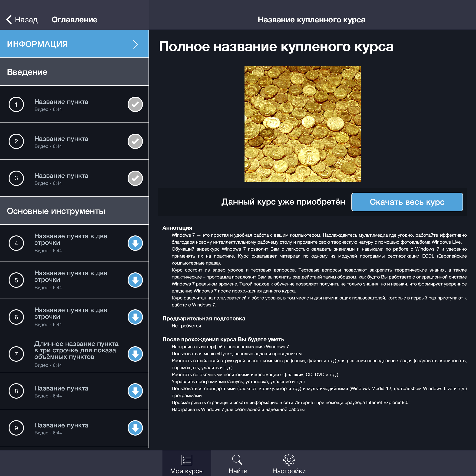Select the Введение section header
This screenshot has height=476, width=476.
point(74,72)
